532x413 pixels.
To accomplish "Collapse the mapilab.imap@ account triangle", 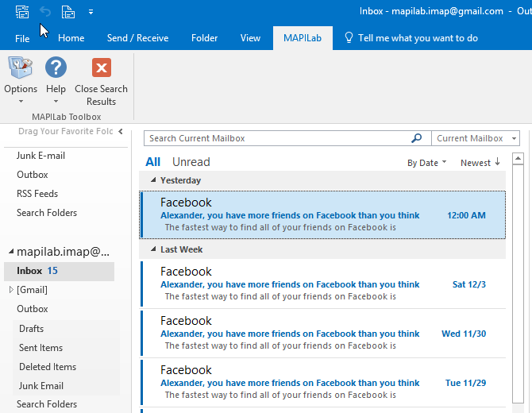I will pos(11,252).
